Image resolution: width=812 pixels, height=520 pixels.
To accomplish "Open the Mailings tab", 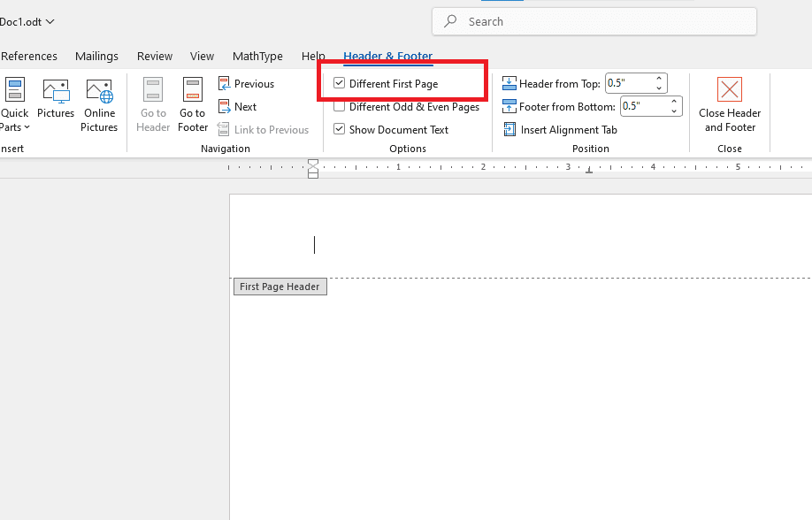I will tap(96, 56).
